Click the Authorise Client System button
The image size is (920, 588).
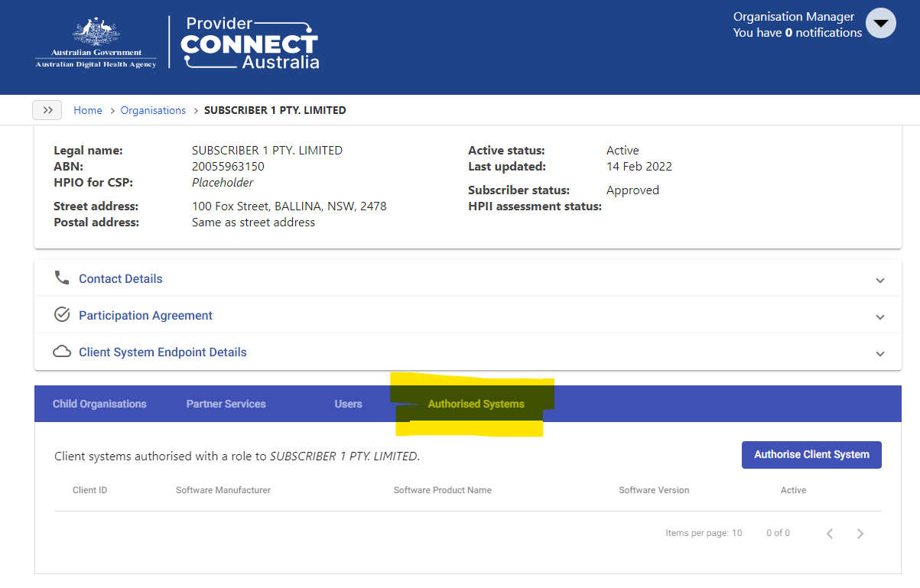point(811,454)
